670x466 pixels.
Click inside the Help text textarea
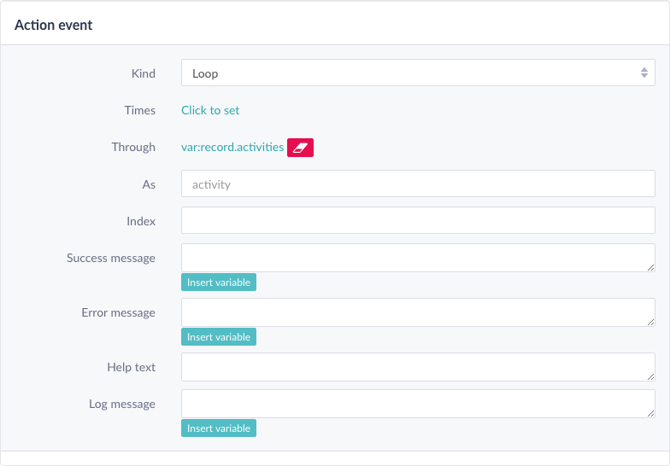pyautogui.click(x=418, y=367)
